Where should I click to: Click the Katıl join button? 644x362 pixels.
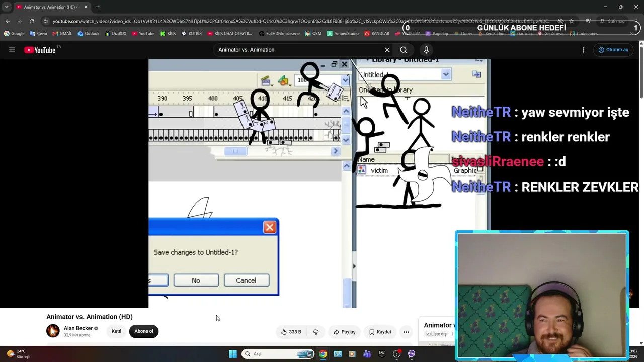click(116, 331)
